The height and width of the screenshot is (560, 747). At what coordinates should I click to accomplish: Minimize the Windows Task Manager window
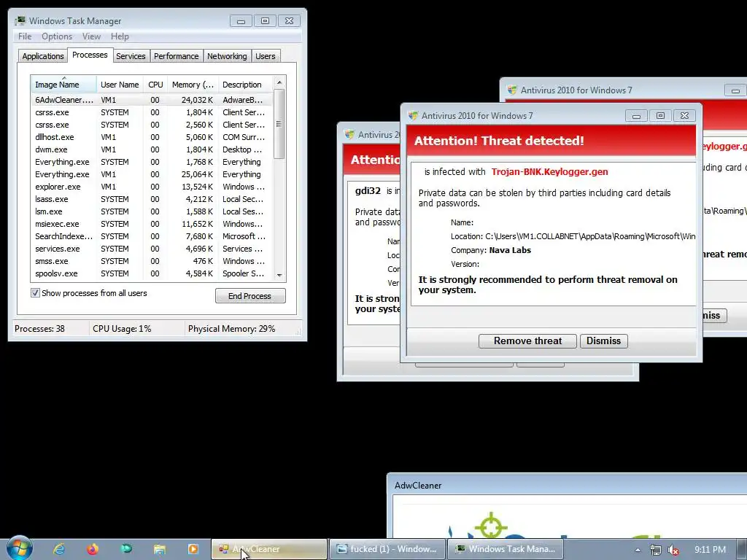coord(241,21)
